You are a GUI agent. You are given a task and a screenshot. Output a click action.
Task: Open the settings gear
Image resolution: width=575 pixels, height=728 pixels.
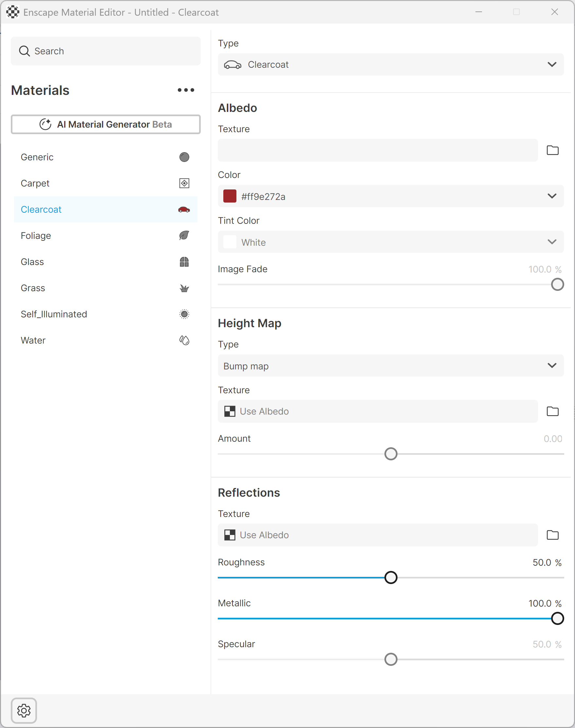click(x=24, y=711)
